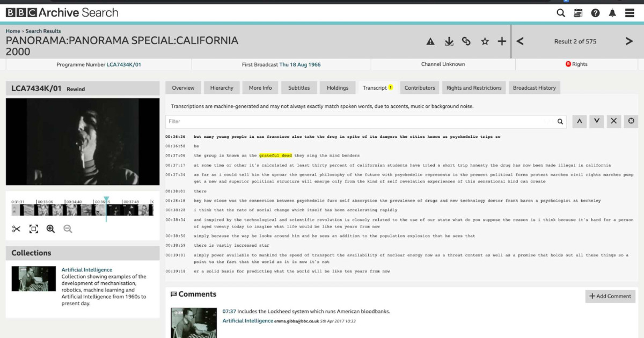Click 'Channel Unknown' text
Viewport: 644px width, 338px height.
coord(443,64)
